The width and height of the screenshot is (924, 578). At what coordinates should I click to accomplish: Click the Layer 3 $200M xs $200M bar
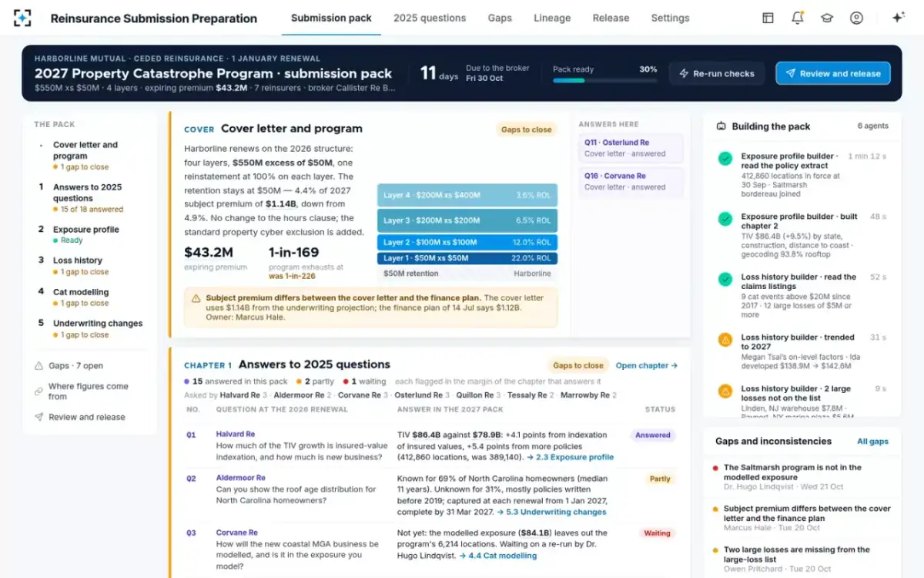pos(467,220)
